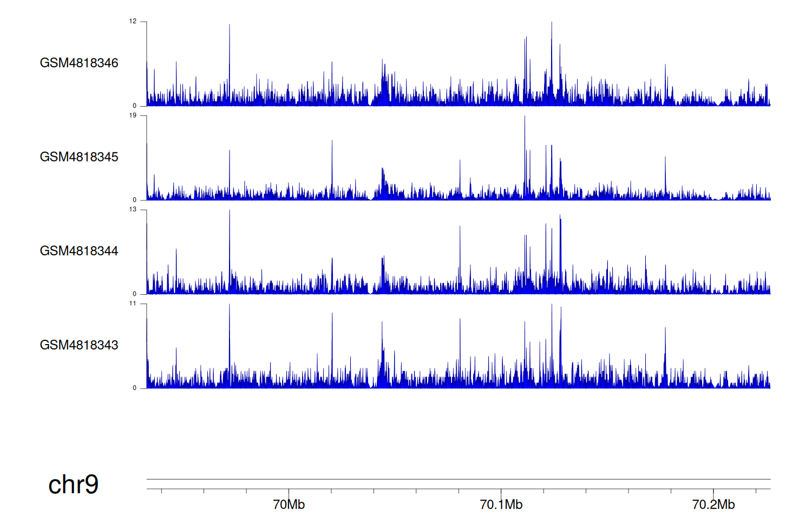Select the GSM4818345 track label
The width and height of the screenshot is (812, 531).
tap(79, 157)
